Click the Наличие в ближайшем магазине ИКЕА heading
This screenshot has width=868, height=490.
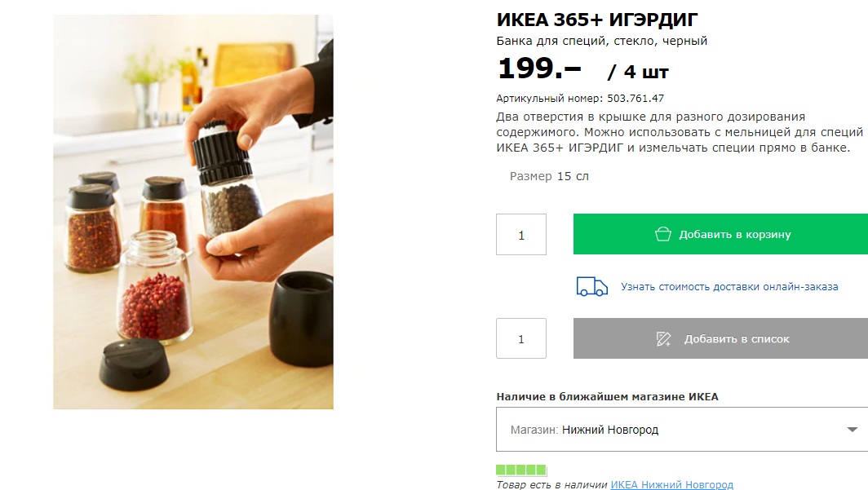(607, 396)
